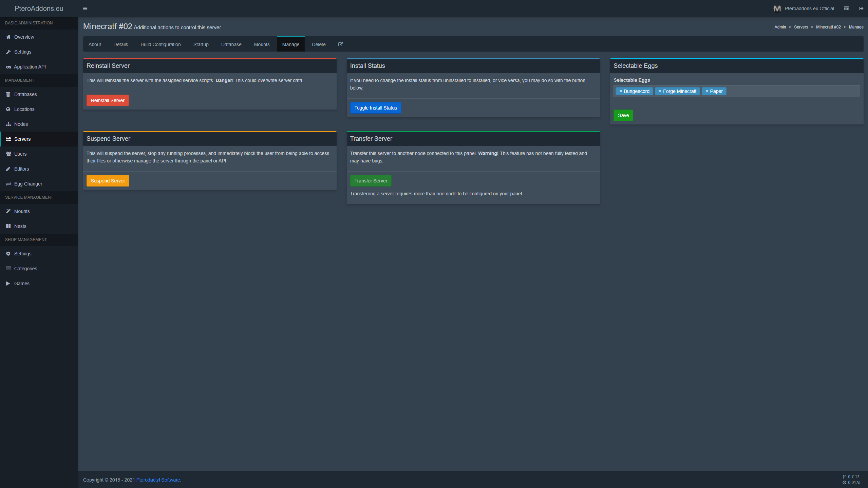Open the Delete tab
This screenshot has height=488, width=868.
click(319, 44)
